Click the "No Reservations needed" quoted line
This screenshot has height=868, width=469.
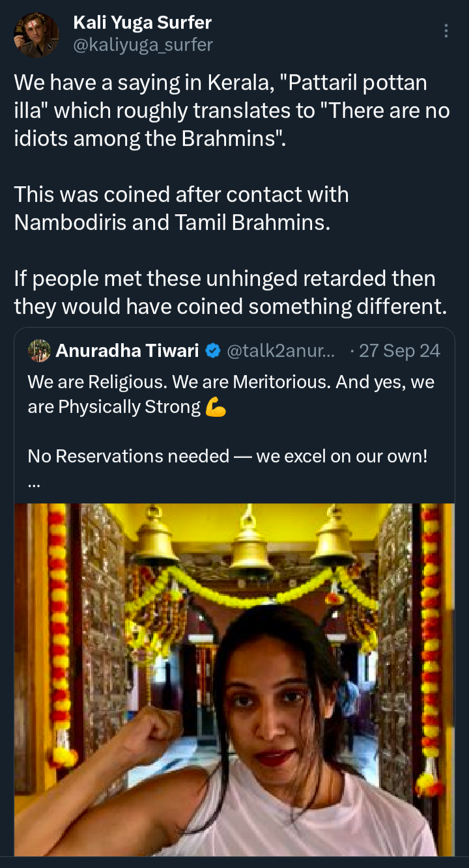click(x=227, y=456)
